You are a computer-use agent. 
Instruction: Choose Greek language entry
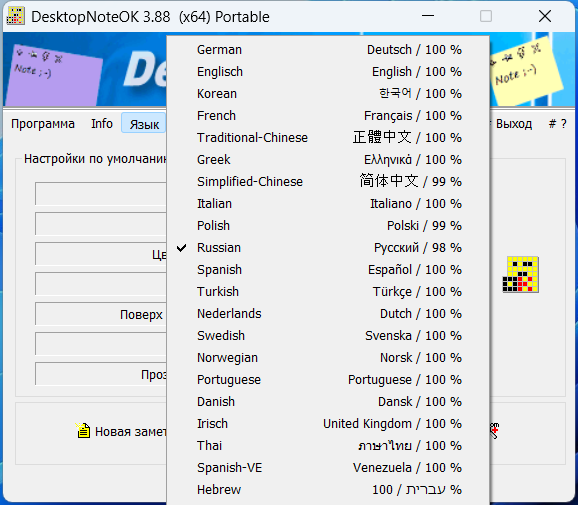(x=328, y=160)
